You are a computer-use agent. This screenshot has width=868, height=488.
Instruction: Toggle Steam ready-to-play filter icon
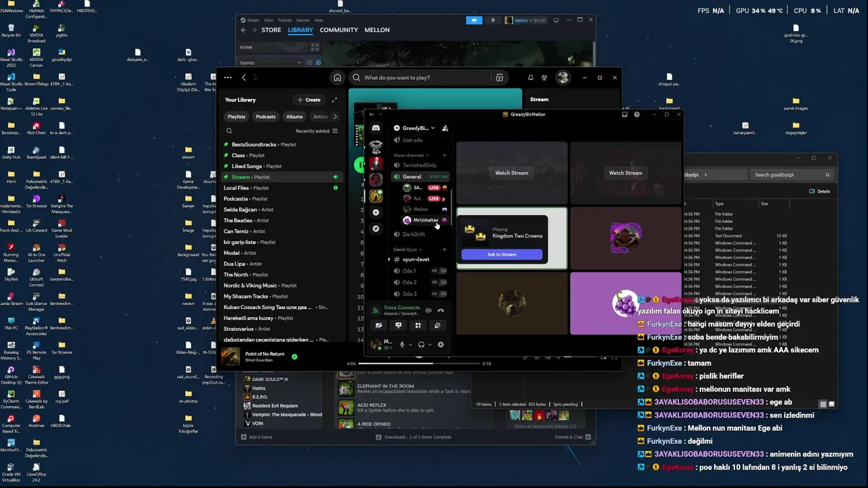coord(318,63)
